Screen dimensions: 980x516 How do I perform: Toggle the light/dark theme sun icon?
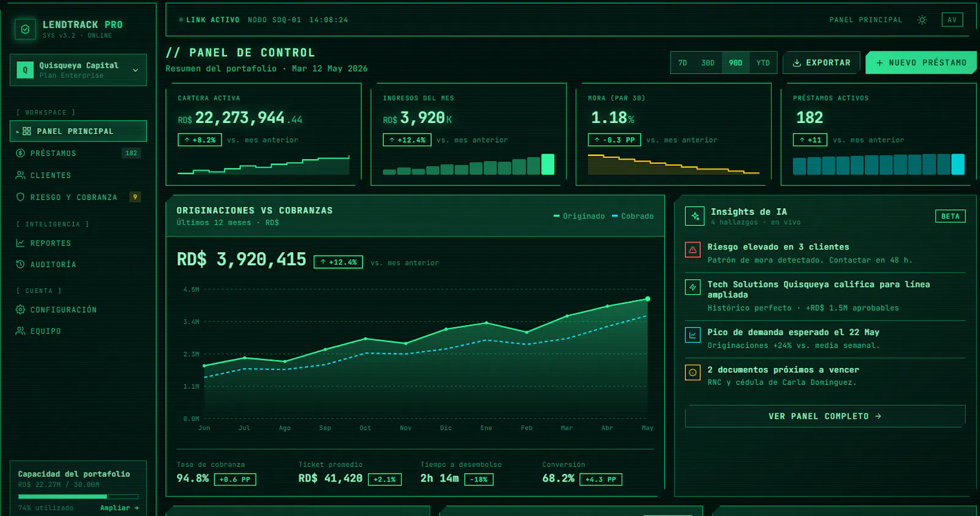pyautogui.click(x=922, y=20)
